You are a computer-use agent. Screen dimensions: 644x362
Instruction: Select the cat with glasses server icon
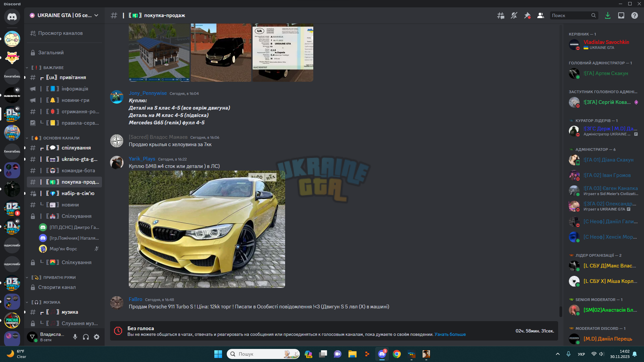pyautogui.click(x=12, y=39)
